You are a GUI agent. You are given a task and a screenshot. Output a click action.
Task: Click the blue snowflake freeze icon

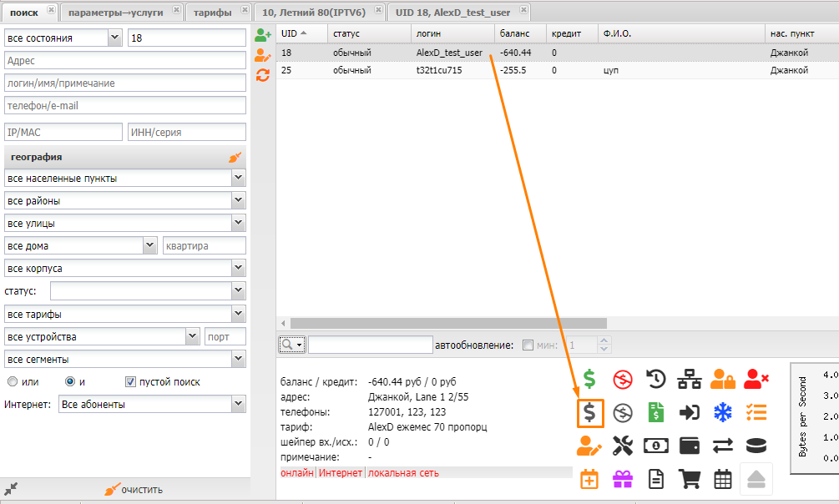pyautogui.click(x=722, y=412)
